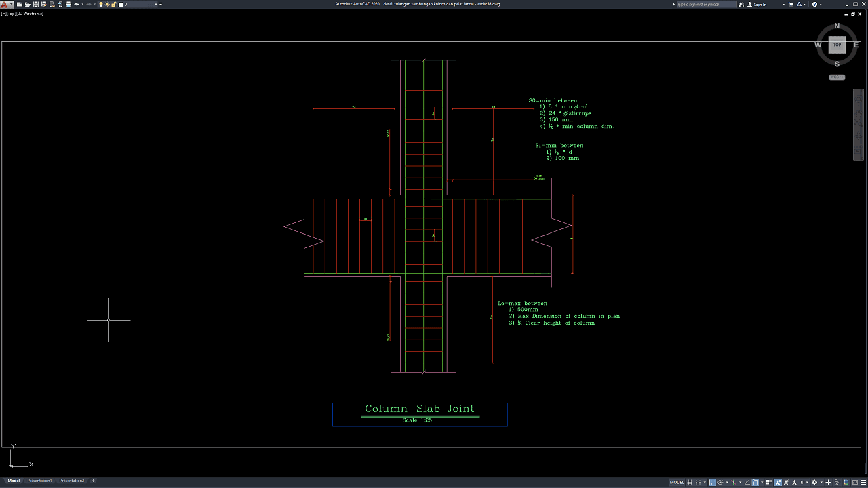Click the binoculars search icon
This screenshot has height=488, width=868.
742,4
